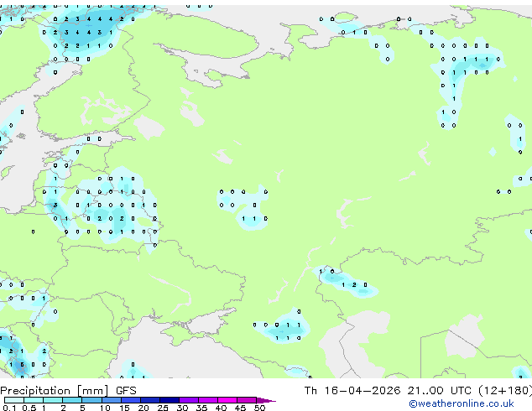Click the 'Th' weekday label
The image size is (532, 411).
click(310, 391)
